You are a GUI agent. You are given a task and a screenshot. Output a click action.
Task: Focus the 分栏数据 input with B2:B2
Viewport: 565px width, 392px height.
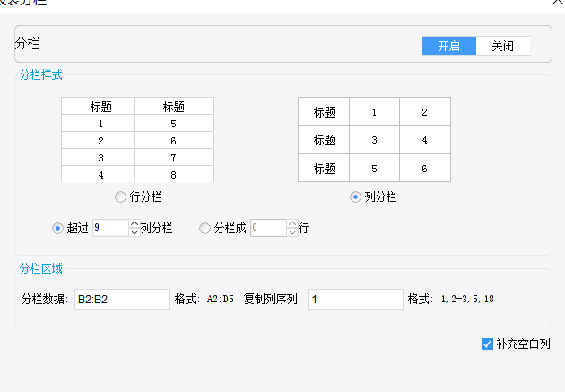[x=121, y=300]
